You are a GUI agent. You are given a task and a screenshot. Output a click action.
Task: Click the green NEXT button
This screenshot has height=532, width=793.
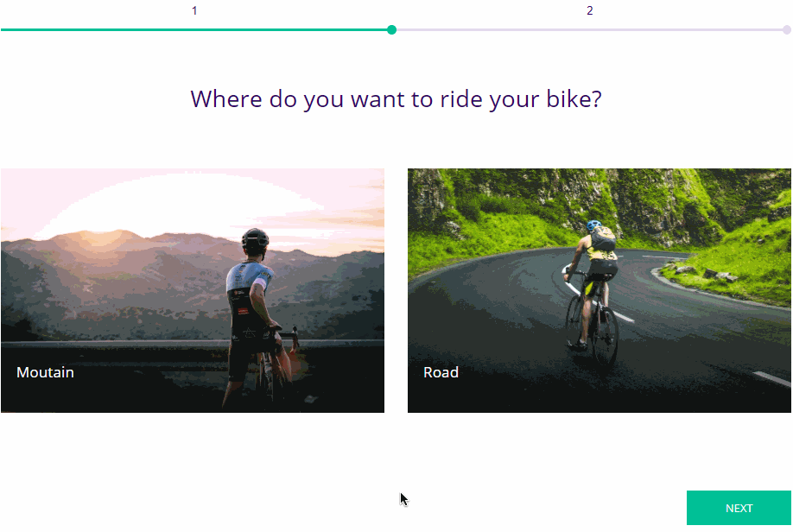pos(739,508)
